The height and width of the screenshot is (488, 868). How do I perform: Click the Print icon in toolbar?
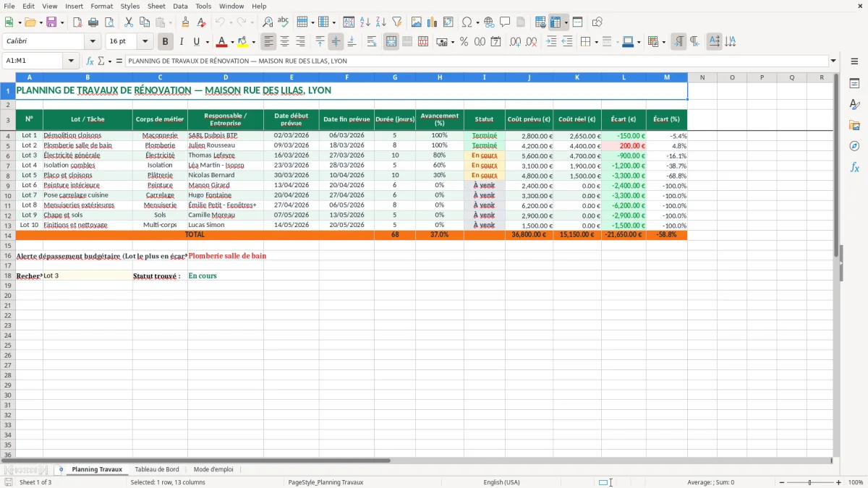click(x=93, y=22)
